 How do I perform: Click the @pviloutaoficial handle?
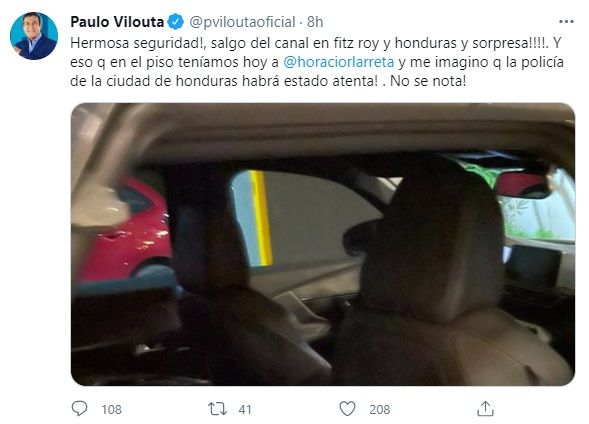(x=242, y=22)
